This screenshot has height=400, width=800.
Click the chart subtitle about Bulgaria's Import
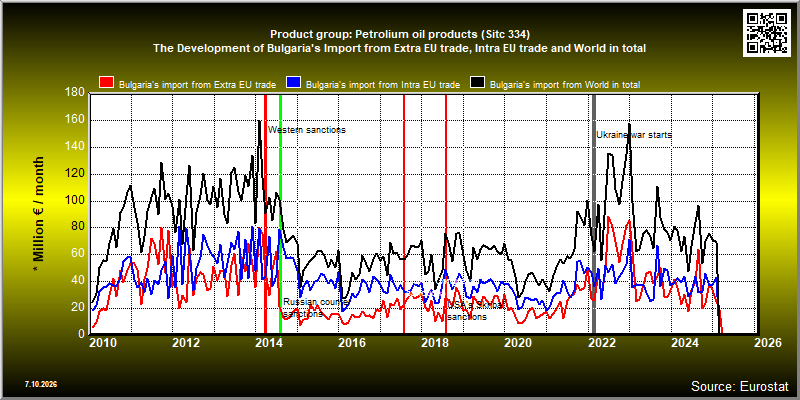[x=400, y=48]
